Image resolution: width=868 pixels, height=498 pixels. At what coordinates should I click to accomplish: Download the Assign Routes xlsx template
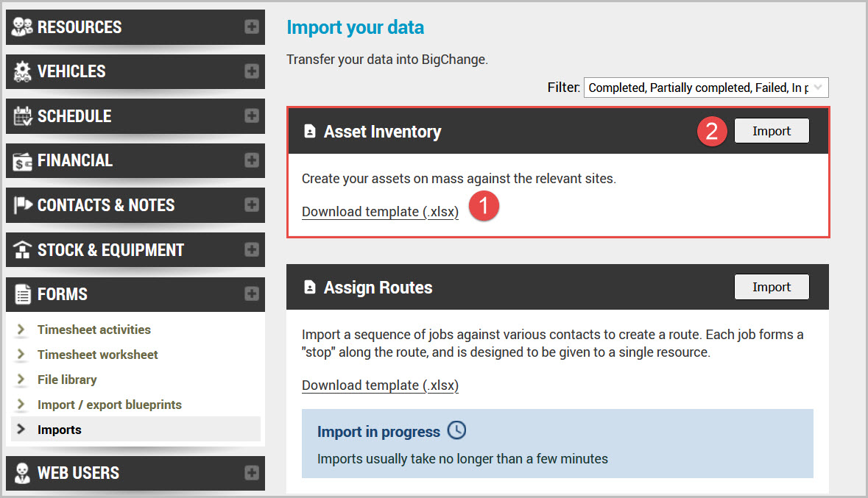pyautogui.click(x=380, y=385)
